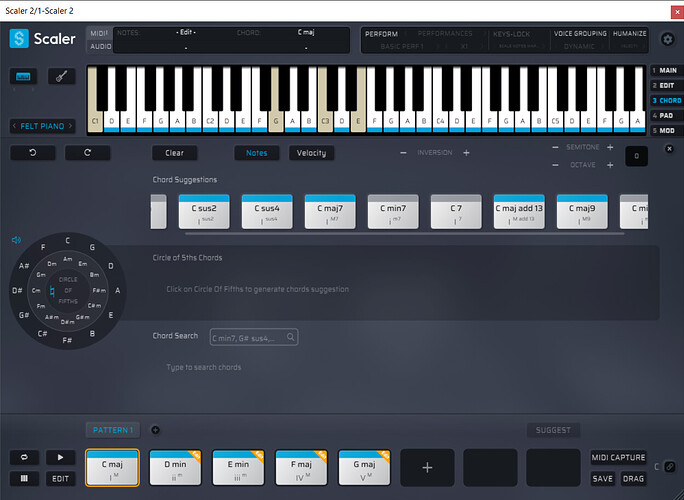Image resolution: width=684 pixels, height=500 pixels.
Task: Click the chord suggestions horizontal scrollbar
Action: pyautogui.click(x=404, y=234)
